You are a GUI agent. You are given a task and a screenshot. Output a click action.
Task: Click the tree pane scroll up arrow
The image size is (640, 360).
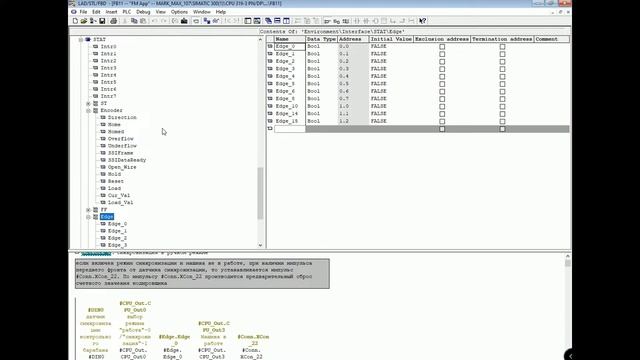(260, 39)
